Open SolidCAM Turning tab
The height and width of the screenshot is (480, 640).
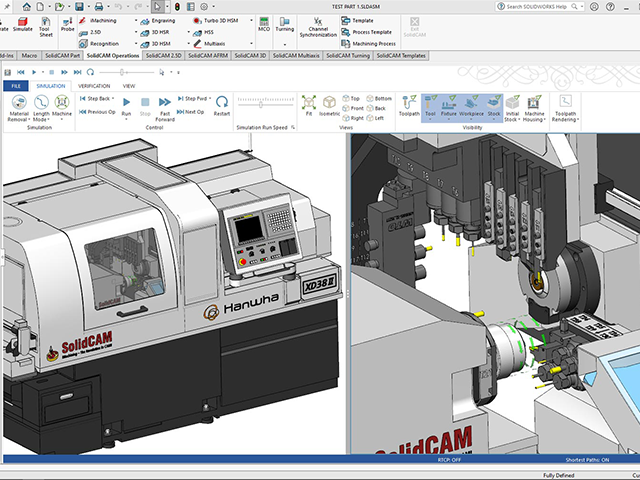[x=348, y=56]
